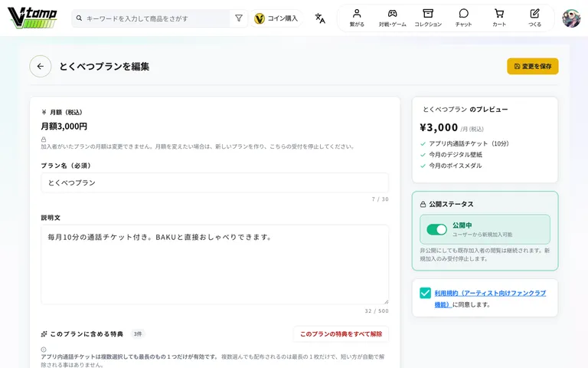Image resolution: width=588 pixels, height=368 pixels.
Task: Click checkmark beside アプリ内通話チケット（10分）
Action: coord(423,144)
